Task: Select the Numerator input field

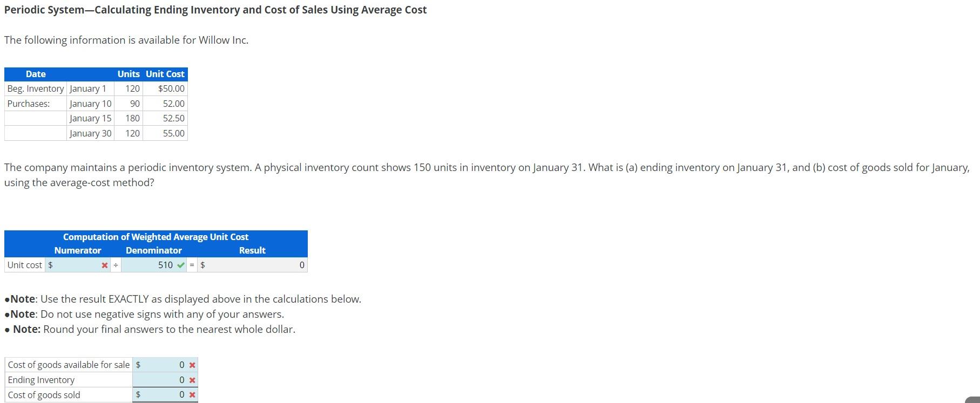Action: pyautogui.click(x=76, y=265)
